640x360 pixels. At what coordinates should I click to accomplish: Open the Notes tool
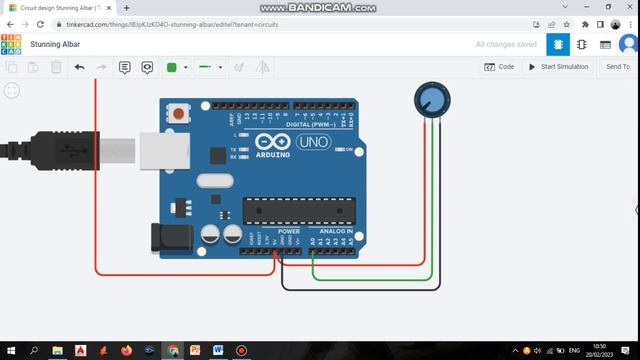pos(124,67)
